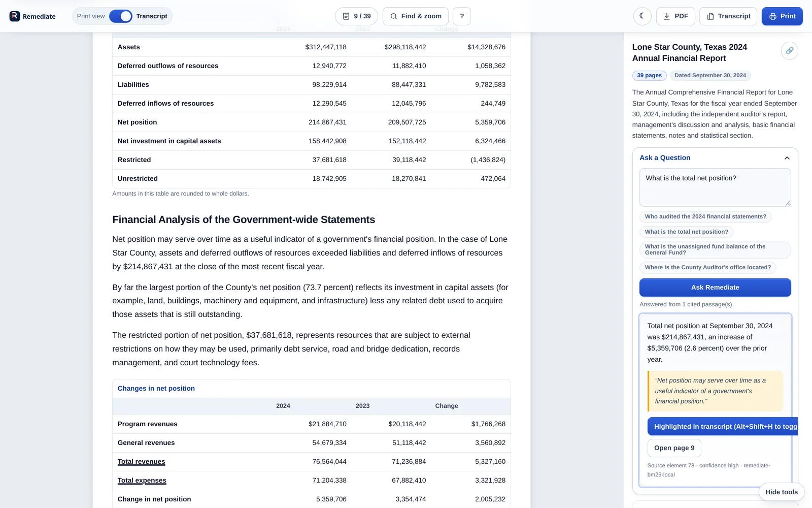Click the 'Changes in net position' table caption
The image size is (812, 508).
(x=156, y=389)
